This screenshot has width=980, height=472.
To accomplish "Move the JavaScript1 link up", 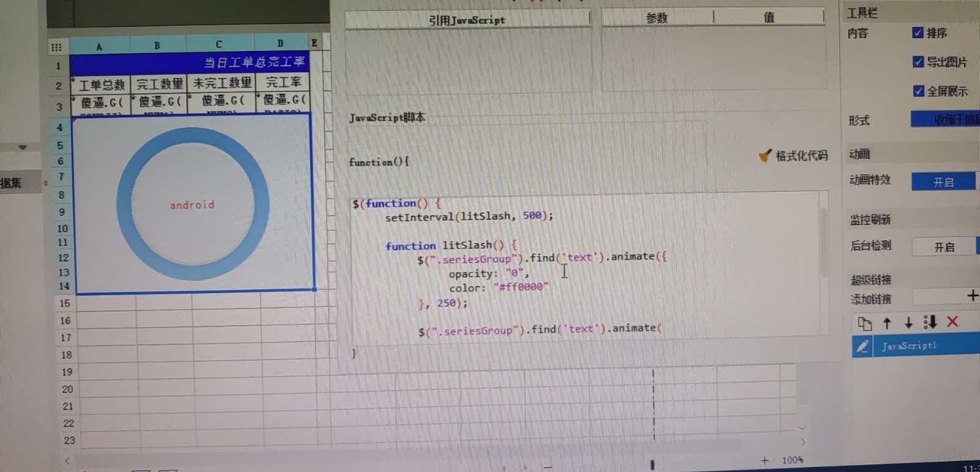I will click(x=887, y=323).
